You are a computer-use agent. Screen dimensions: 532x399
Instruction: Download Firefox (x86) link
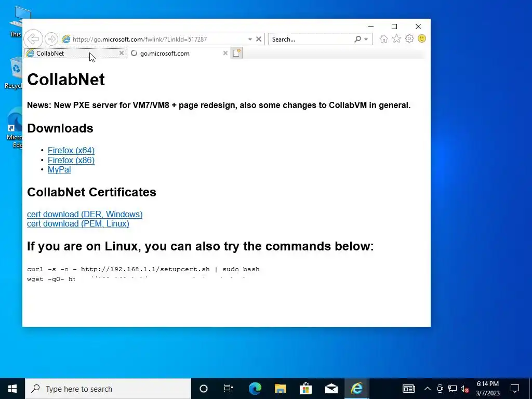(71, 160)
